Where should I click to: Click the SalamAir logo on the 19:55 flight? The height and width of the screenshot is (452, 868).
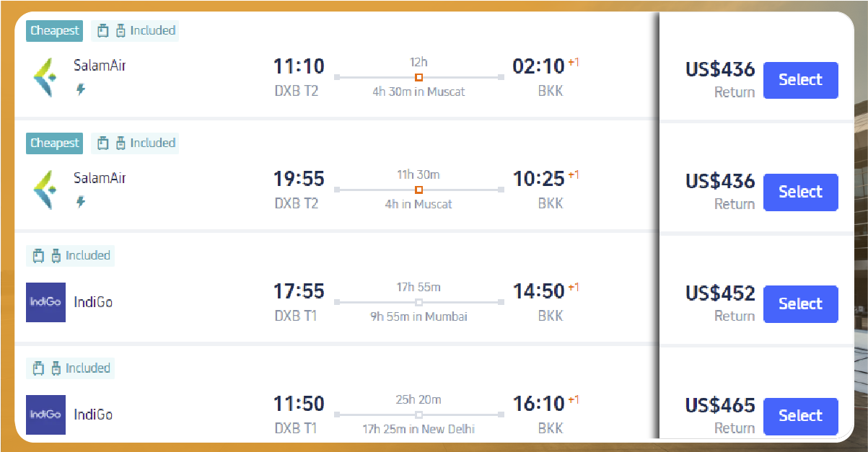point(43,190)
